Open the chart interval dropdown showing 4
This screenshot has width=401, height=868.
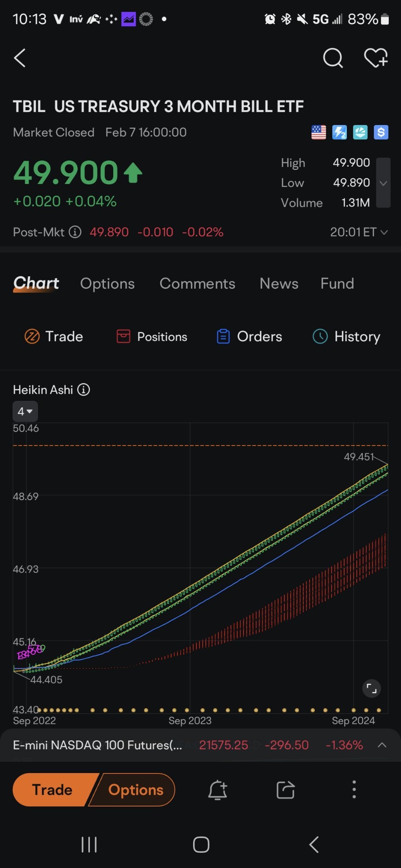[x=25, y=411]
